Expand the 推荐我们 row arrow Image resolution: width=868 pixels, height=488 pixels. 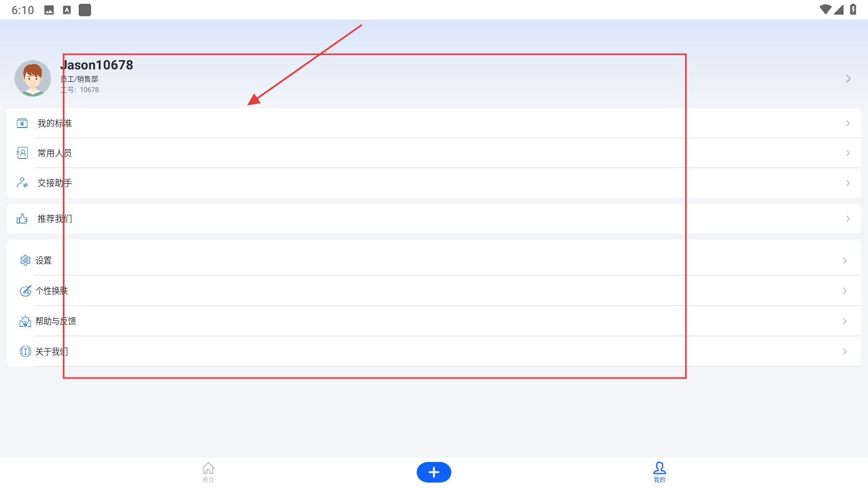pos(848,219)
